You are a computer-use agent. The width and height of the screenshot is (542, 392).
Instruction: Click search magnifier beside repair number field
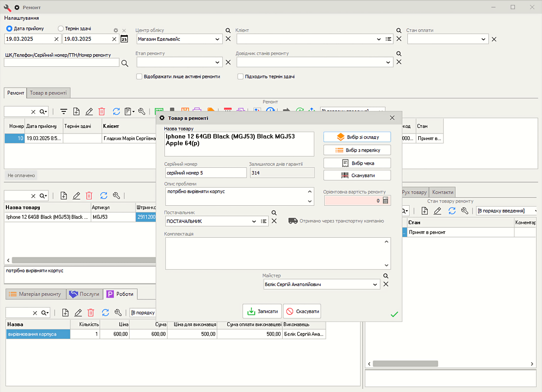pos(125,63)
